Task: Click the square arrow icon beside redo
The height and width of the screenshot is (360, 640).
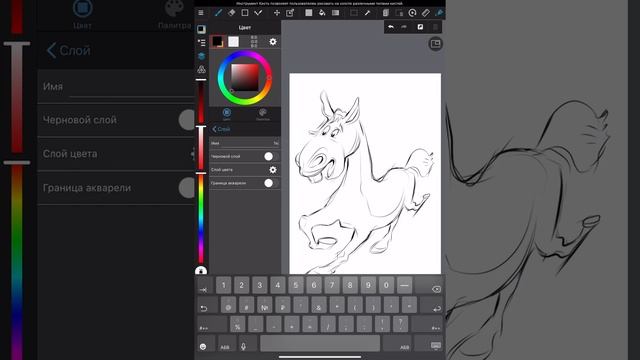Action: tap(420, 27)
